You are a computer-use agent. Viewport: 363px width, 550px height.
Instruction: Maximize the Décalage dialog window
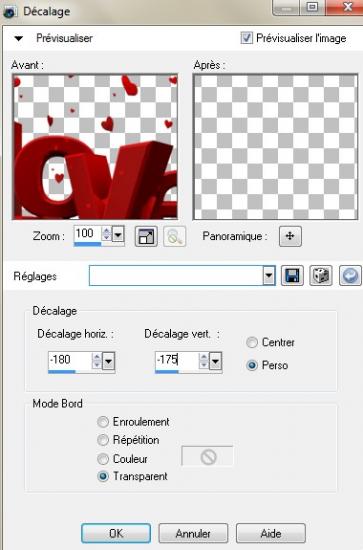[312, 7]
